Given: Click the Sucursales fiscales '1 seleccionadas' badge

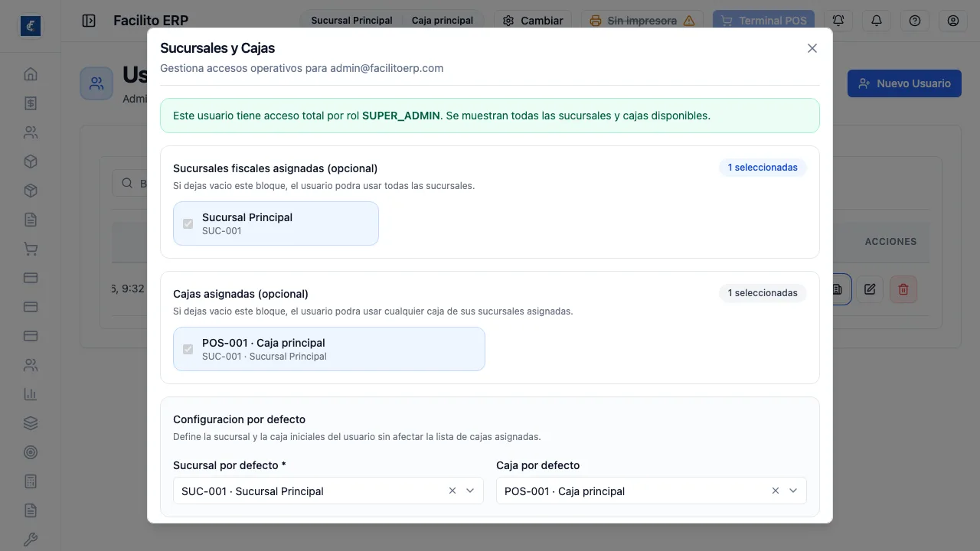Looking at the screenshot, I should tap(763, 168).
